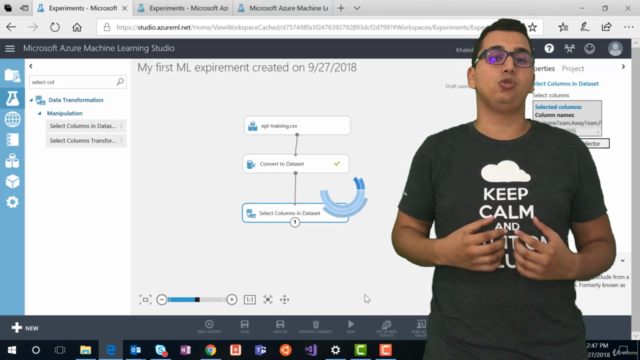
Task: Select 'Select Columns Transfor...' module in palette
Action: click(86, 141)
